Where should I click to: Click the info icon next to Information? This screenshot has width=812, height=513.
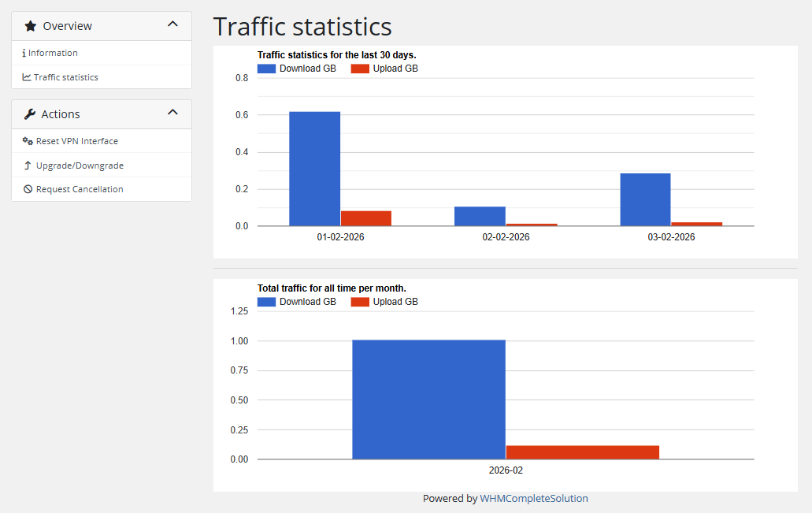(x=24, y=53)
